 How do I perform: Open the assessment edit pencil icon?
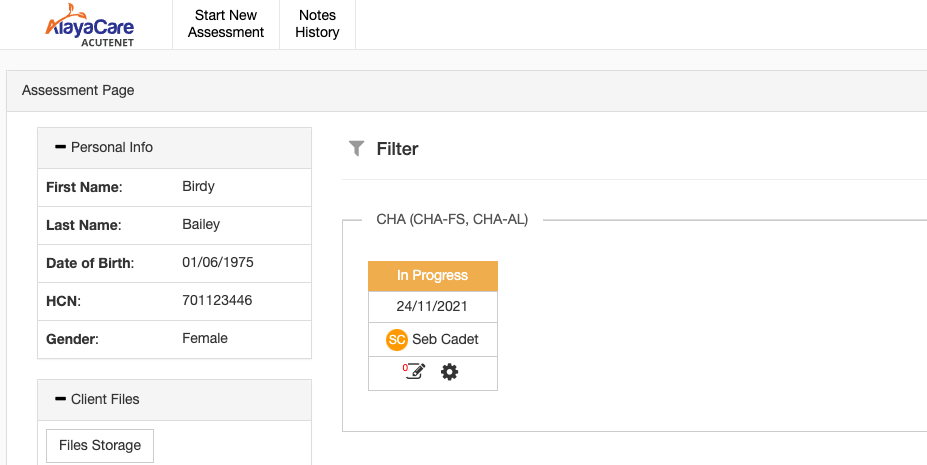414,372
